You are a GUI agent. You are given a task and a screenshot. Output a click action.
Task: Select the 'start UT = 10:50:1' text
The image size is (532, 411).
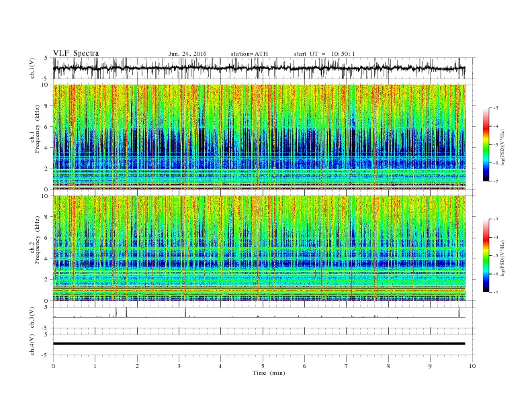coord(324,54)
